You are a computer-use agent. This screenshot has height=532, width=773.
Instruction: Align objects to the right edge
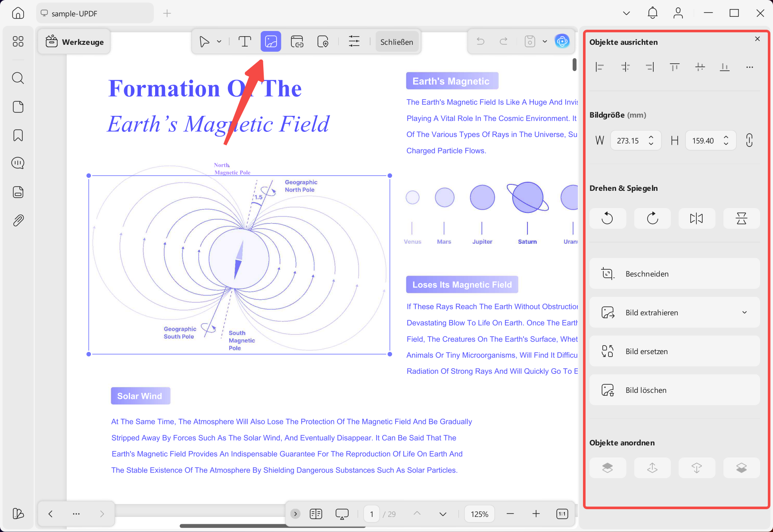tap(650, 67)
